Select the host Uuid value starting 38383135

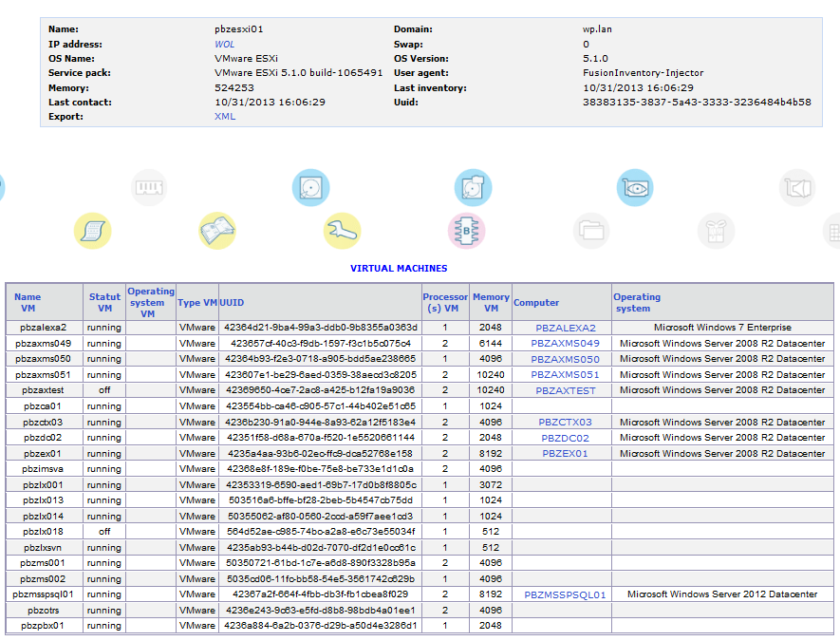tap(697, 102)
